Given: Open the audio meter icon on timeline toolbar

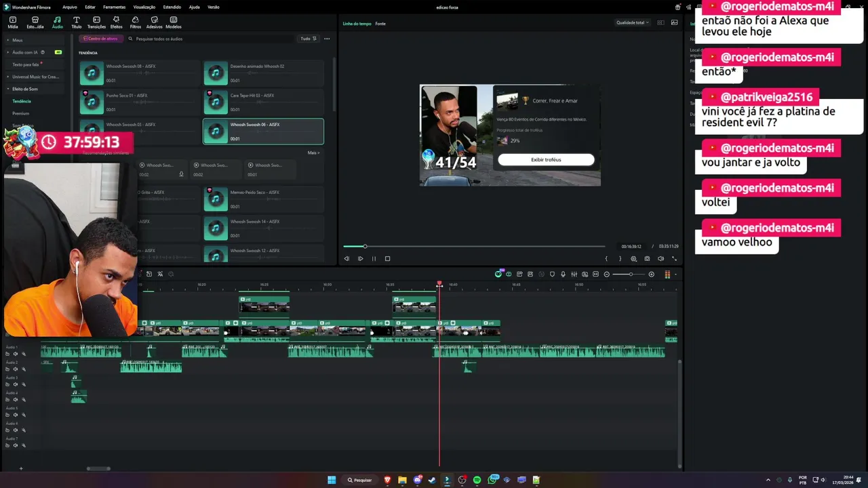Looking at the screenshot, I should pyautogui.click(x=667, y=274).
